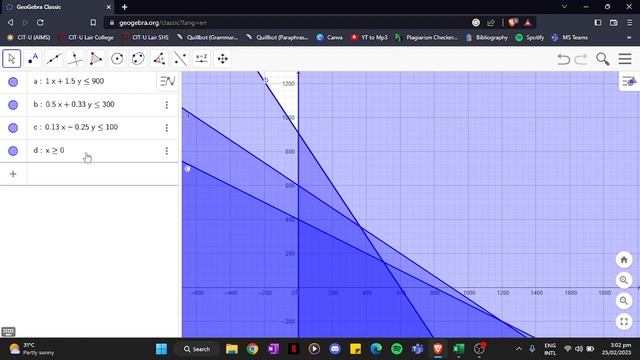Open the Plagiarism Checker bookmark

(426, 37)
